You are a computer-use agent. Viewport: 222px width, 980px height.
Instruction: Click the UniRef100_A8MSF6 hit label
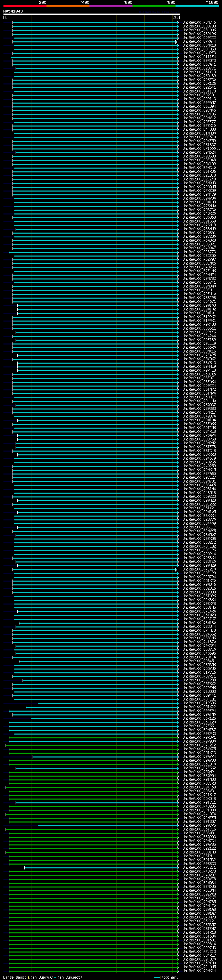(199, 23)
